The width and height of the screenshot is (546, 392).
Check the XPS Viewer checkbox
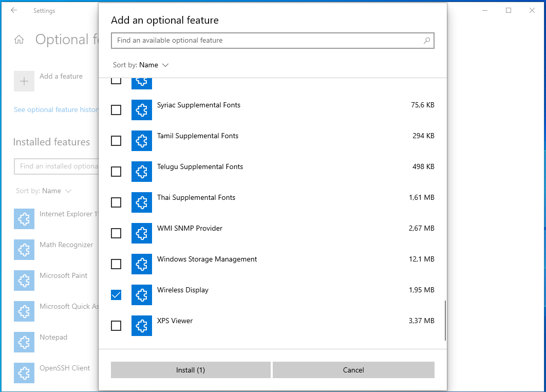pyautogui.click(x=116, y=326)
